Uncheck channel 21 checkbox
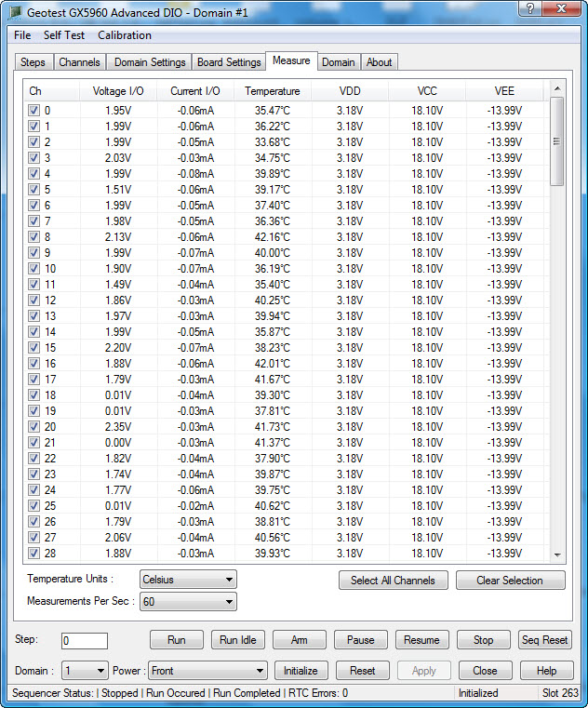Viewport: 588px width, 708px height. click(33, 442)
